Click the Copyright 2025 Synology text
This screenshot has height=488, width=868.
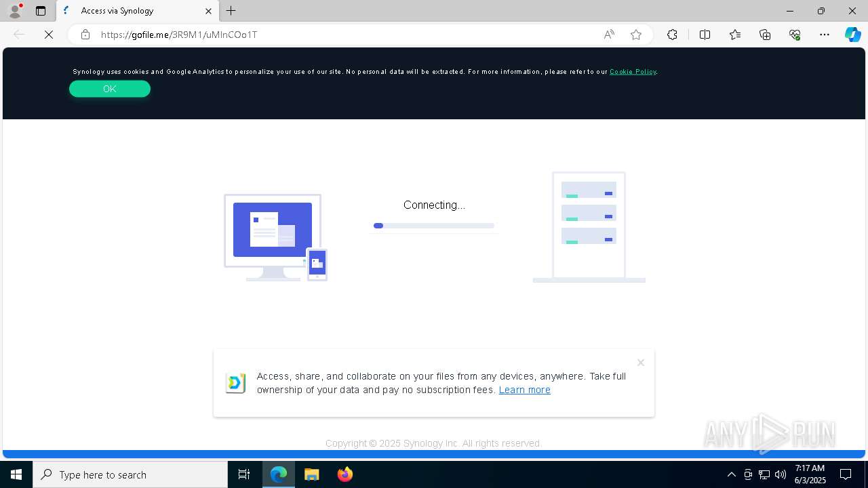click(433, 443)
